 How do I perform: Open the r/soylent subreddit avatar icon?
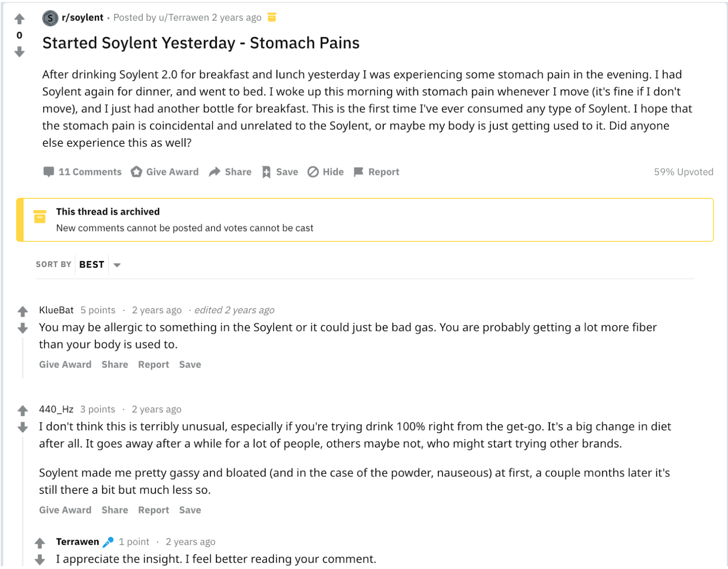[50, 18]
